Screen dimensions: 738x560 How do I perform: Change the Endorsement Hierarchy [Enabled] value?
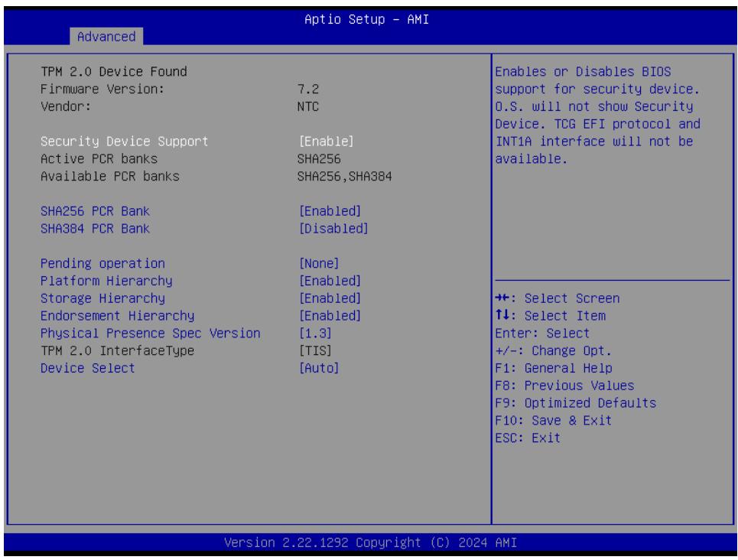click(x=330, y=315)
